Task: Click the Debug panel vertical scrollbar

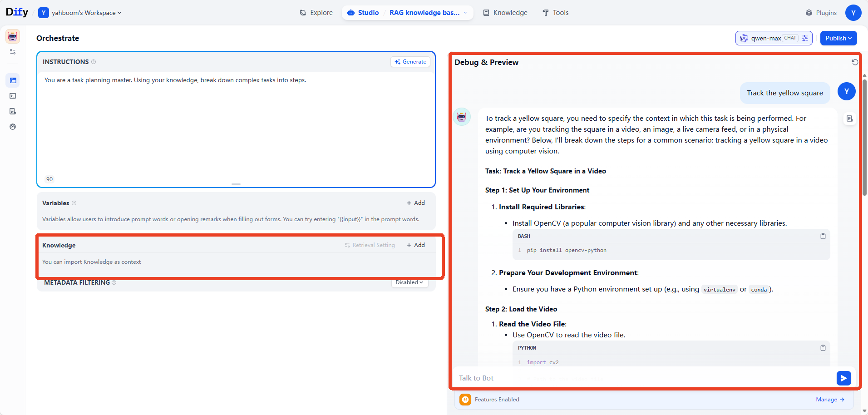Action: click(x=864, y=138)
